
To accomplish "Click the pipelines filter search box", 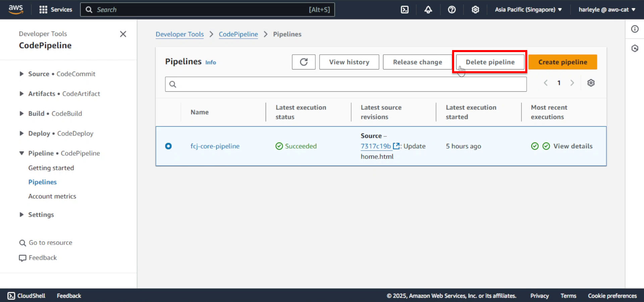I will pyautogui.click(x=346, y=84).
